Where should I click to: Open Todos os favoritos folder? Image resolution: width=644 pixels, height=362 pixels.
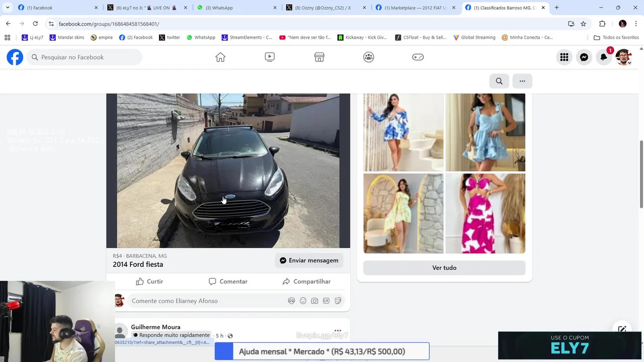tap(616, 37)
